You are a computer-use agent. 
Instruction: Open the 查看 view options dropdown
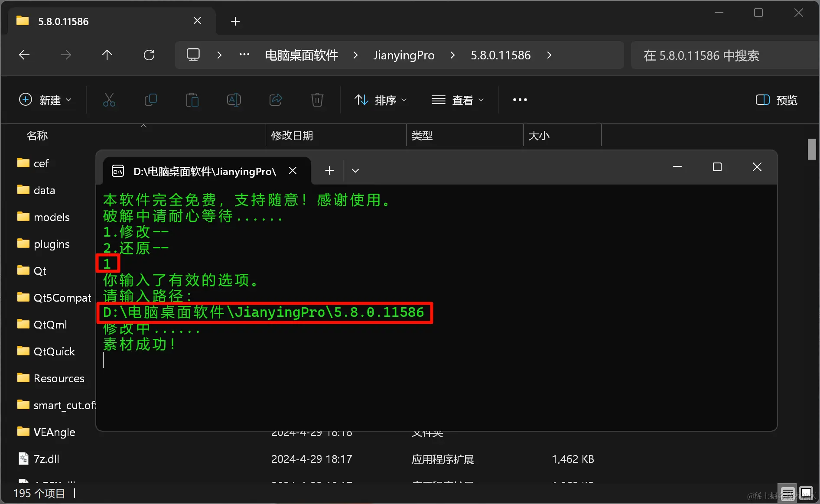pyautogui.click(x=458, y=100)
